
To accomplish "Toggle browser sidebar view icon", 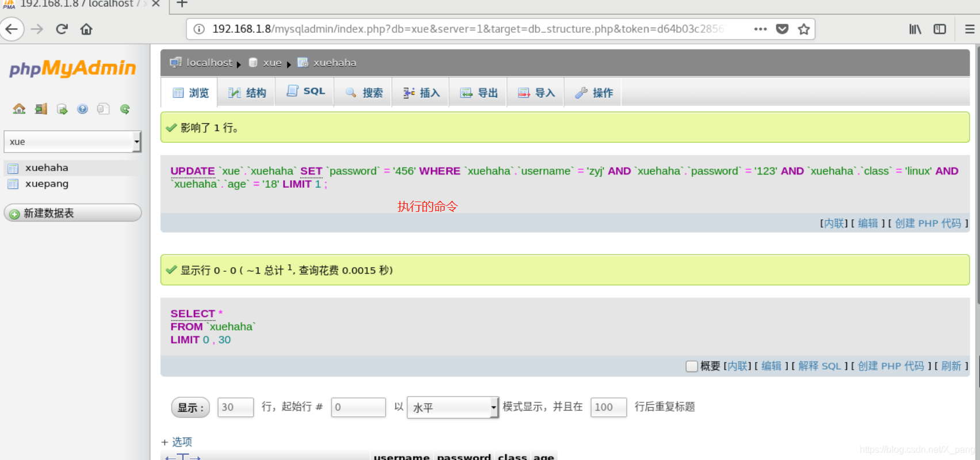I will [x=940, y=29].
